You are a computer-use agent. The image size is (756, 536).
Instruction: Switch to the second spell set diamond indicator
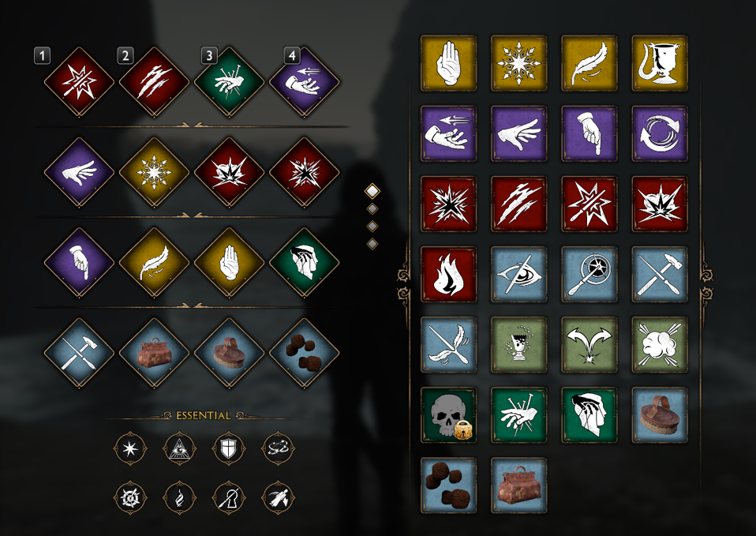pos(372,209)
